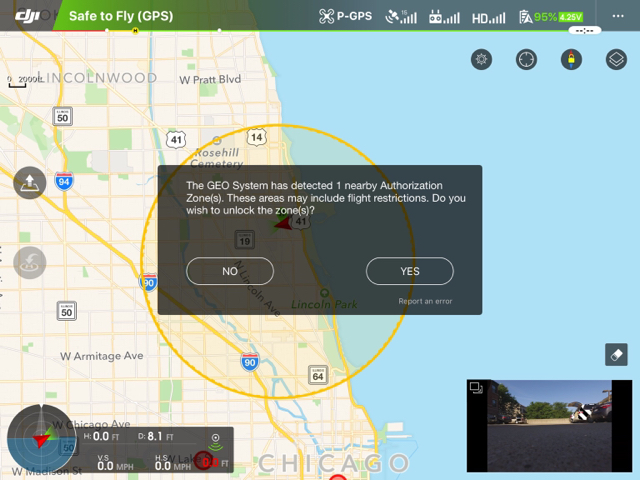
Task: Tap the Route 64 shield on the map
Action: pyautogui.click(x=318, y=376)
